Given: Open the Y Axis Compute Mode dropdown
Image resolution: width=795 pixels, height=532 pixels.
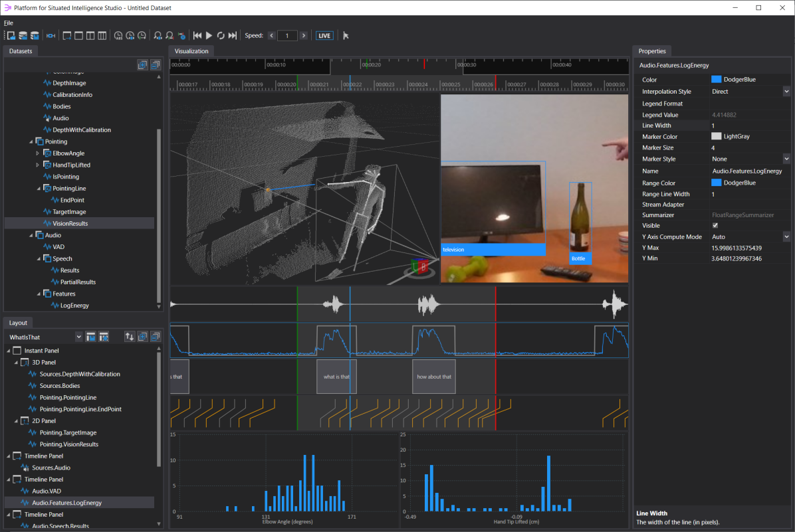Looking at the screenshot, I should click(786, 236).
